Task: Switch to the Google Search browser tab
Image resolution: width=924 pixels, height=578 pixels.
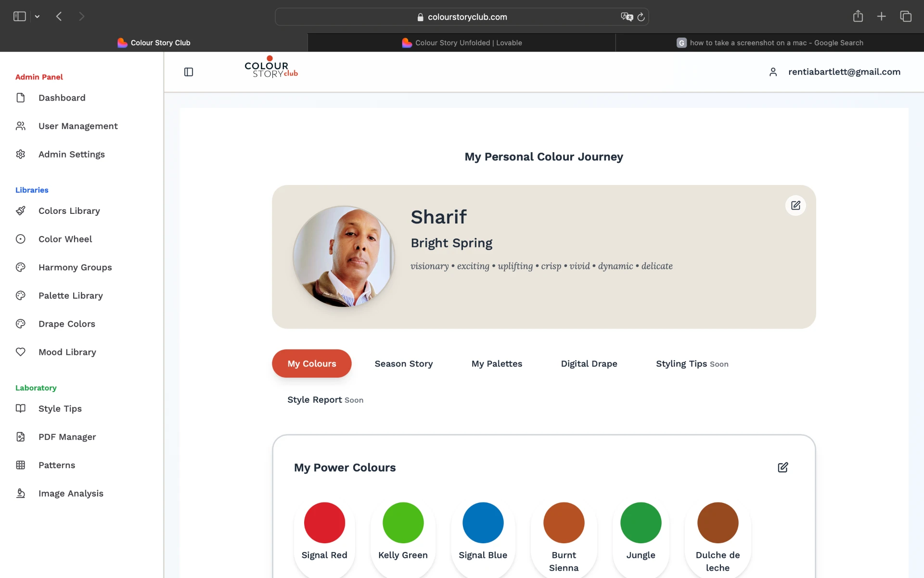Action: (770, 43)
